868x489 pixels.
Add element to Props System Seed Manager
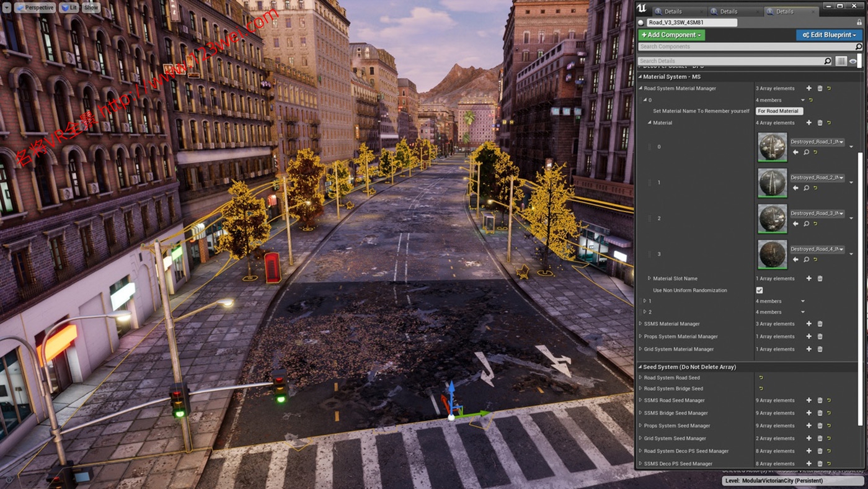click(809, 426)
